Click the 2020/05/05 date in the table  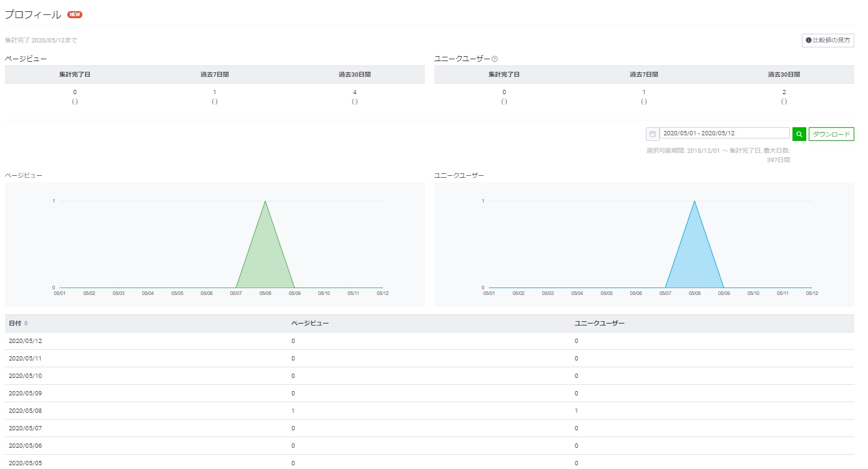pyautogui.click(x=25, y=463)
